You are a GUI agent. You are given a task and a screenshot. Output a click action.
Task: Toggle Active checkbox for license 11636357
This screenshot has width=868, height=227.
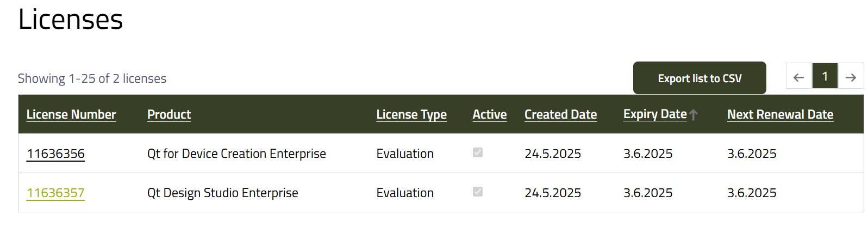478,192
